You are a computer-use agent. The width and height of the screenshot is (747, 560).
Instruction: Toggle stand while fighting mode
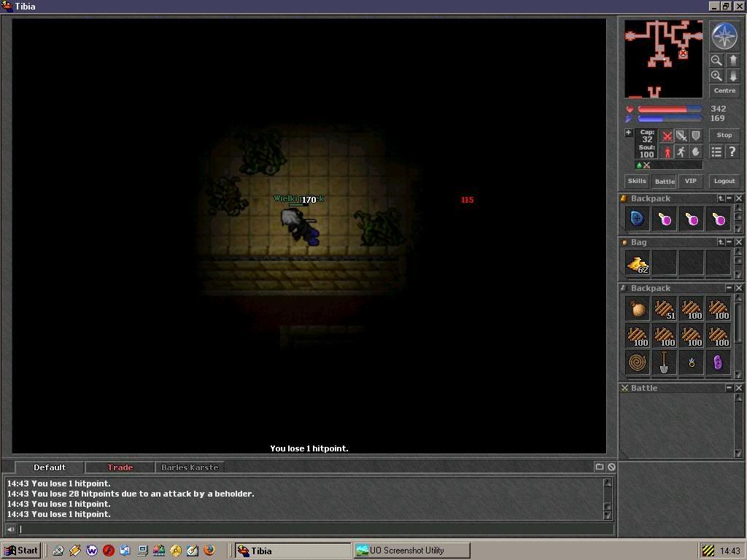[667, 152]
